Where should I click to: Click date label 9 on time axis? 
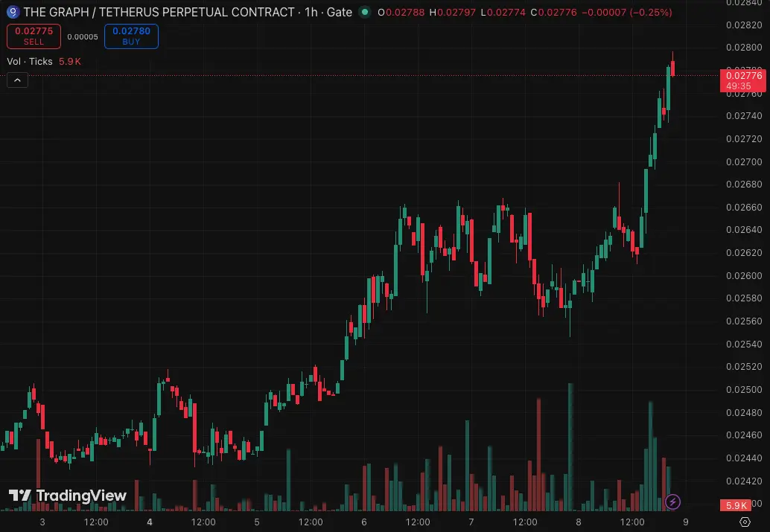click(x=686, y=522)
